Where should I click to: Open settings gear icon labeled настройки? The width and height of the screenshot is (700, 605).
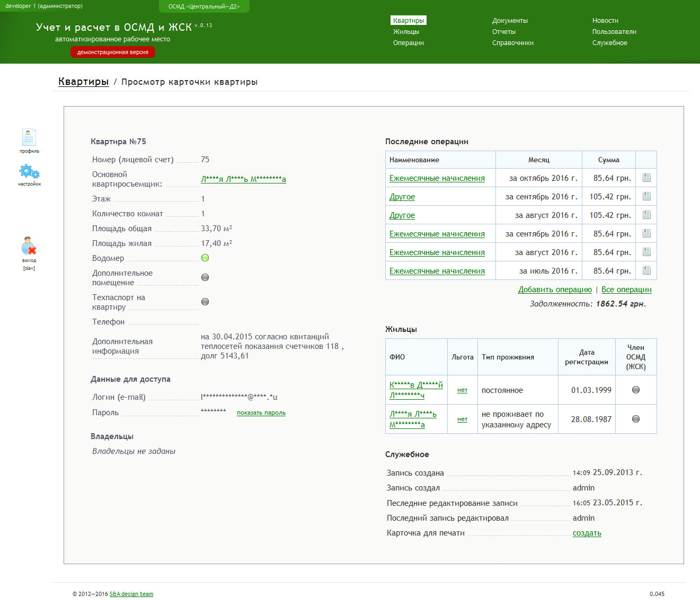click(29, 172)
